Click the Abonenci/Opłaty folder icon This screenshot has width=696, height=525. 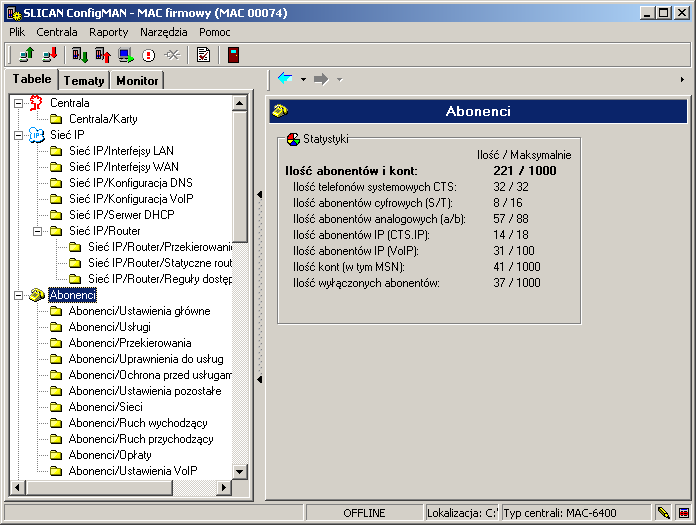[56, 455]
